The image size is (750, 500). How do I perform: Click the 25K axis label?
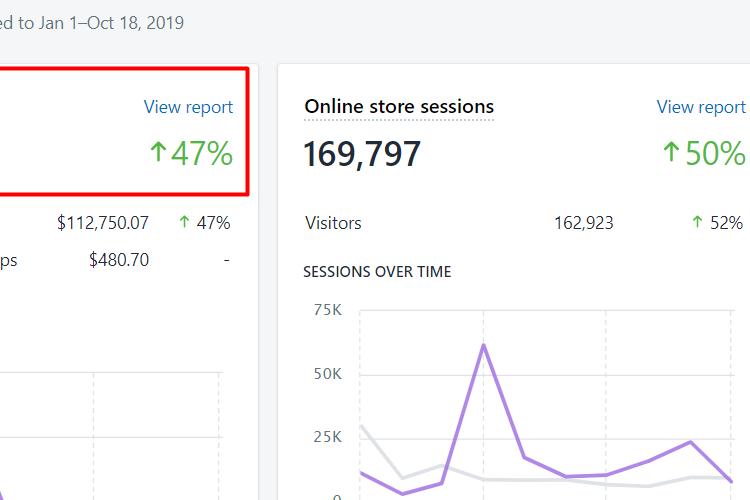[x=328, y=437]
